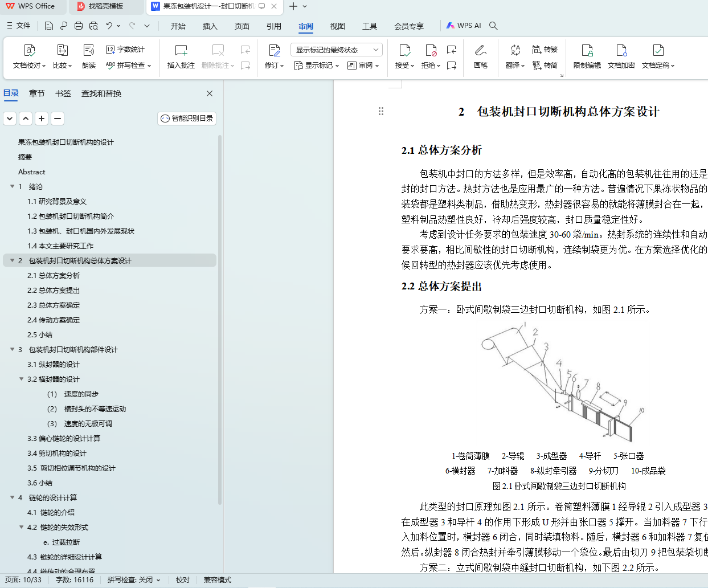Click the Print icon in the quick toolbar
This screenshot has width=708, height=588.
(x=79, y=26)
